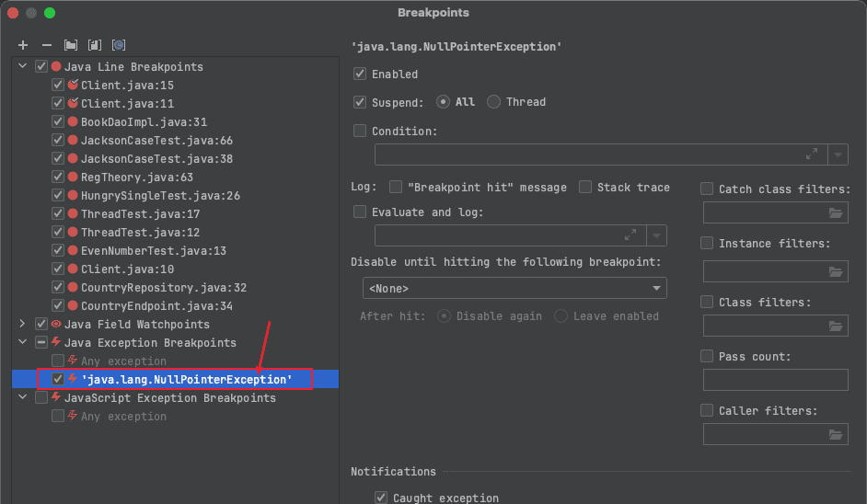The image size is (867, 504).
Task: Uncheck the Enabled checkbox
Action: click(360, 74)
